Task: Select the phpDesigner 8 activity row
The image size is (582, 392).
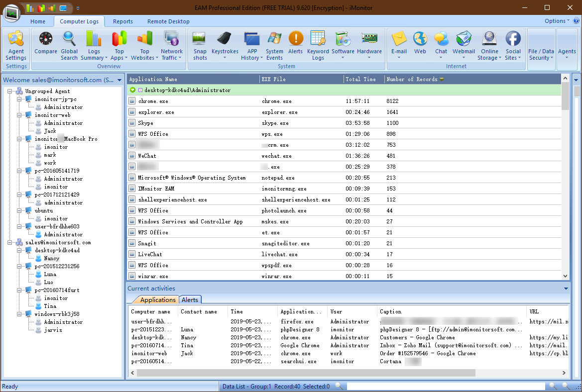Action: click(x=349, y=330)
